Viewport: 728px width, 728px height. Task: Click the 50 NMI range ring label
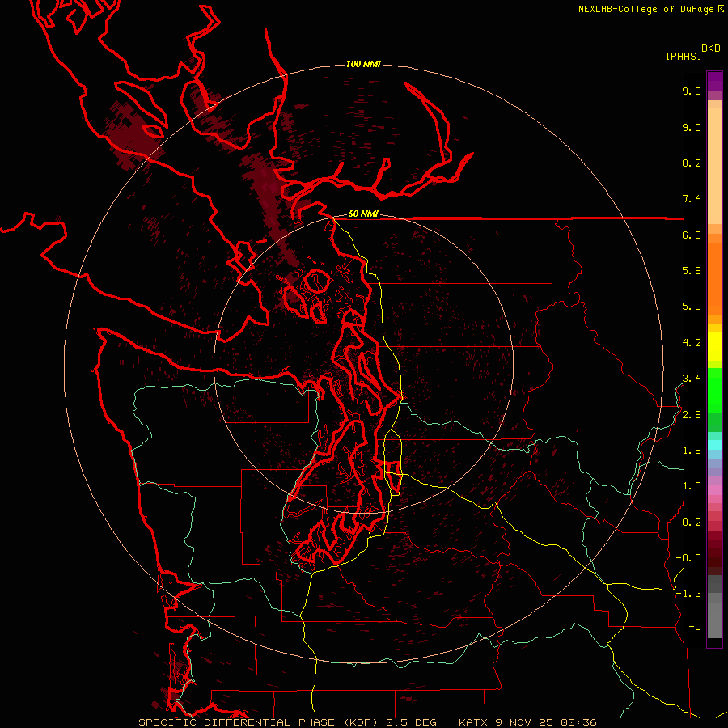(x=363, y=214)
